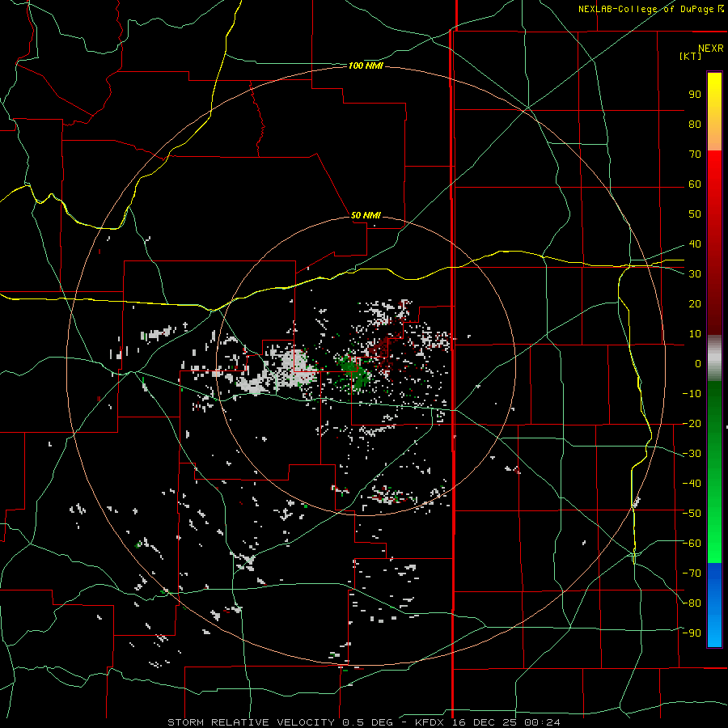Click the red segment of the color bar

click(x=714, y=243)
